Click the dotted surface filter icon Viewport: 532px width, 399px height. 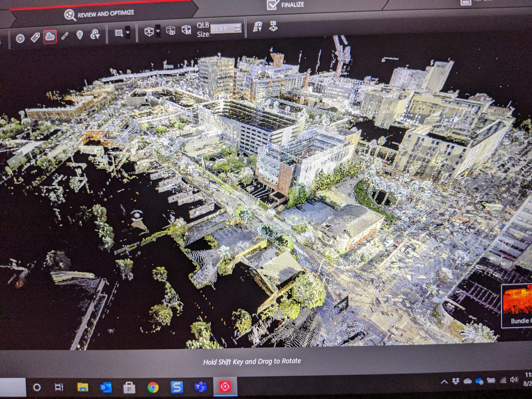257,27
